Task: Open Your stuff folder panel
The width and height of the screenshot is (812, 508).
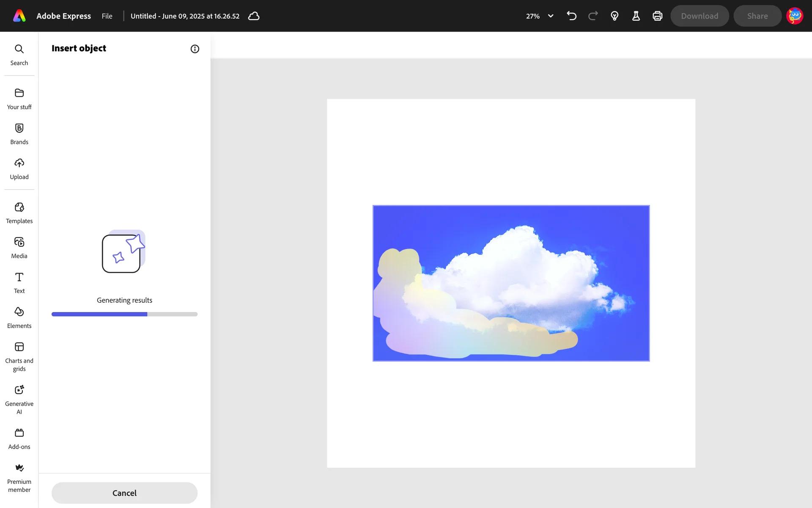Action: pyautogui.click(x=19, y=99)
